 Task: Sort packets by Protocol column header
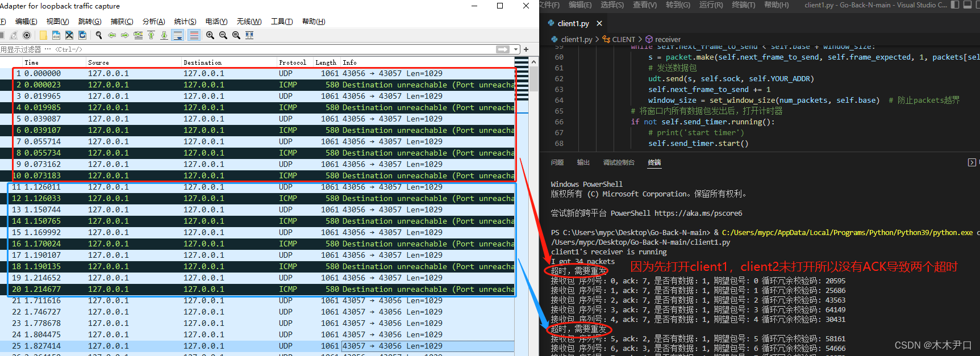pos(295,62)
